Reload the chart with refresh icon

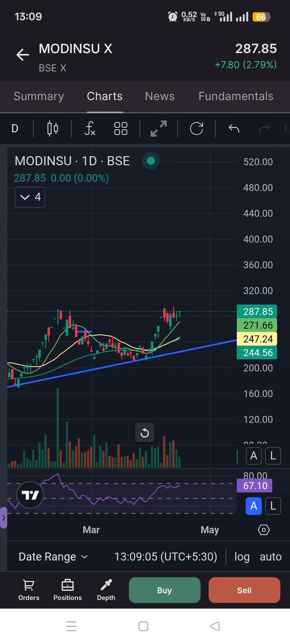pyautogui.click(x=197, y=129)
